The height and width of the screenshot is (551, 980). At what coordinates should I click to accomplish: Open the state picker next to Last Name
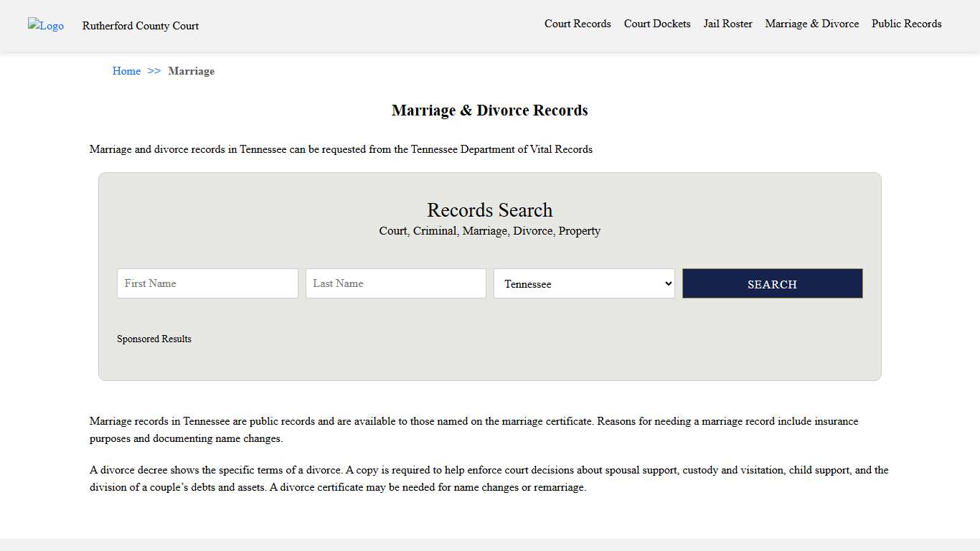point(583,283)
